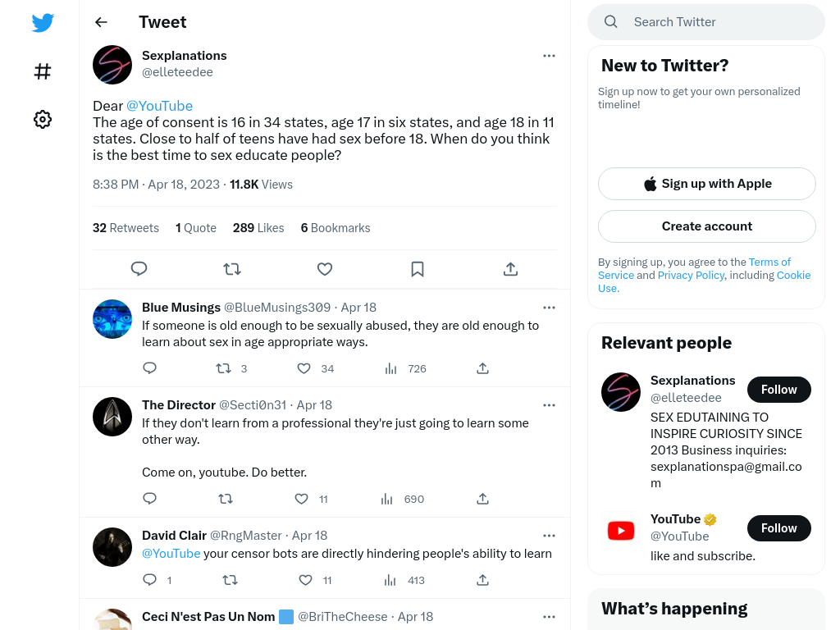Like the main tweet with heart icon
The width and height of the screenshot is (840, 630).
pyautogui.click(x=325, y=269)
